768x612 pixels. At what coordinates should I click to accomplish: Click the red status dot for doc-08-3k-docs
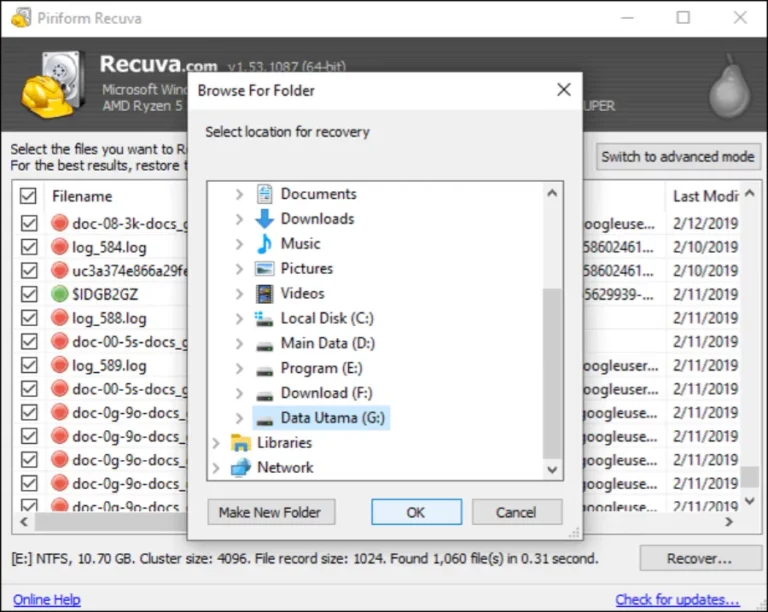coord(59,223)
